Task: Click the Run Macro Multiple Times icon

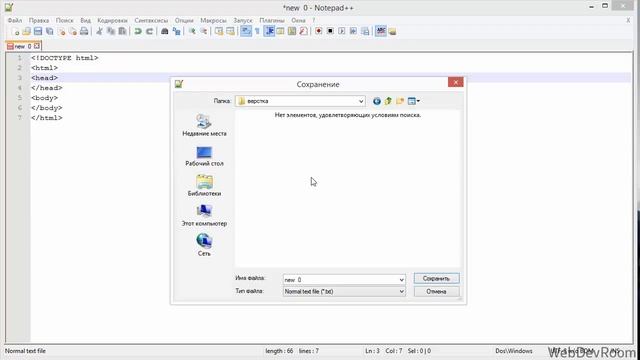Action: tap(353, 31)
